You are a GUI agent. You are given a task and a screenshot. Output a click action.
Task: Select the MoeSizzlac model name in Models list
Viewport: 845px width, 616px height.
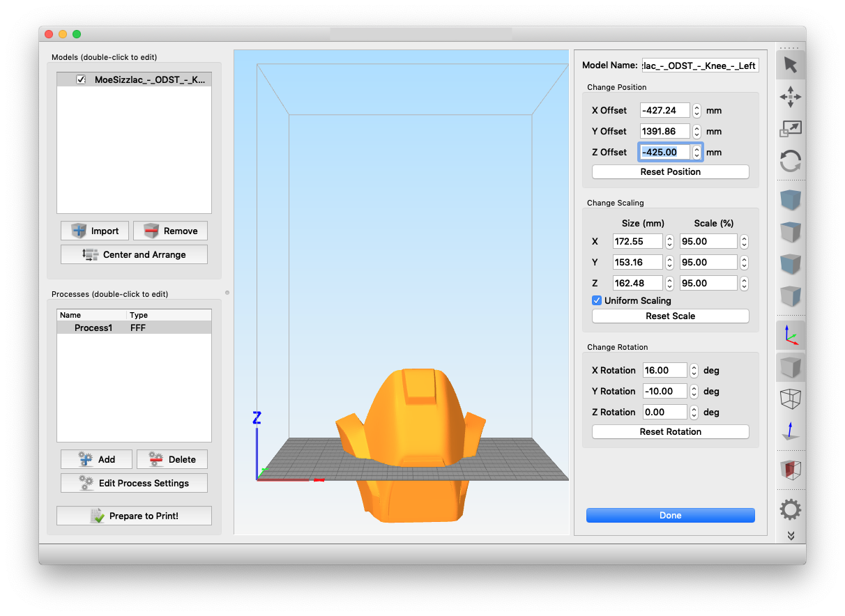150,80
